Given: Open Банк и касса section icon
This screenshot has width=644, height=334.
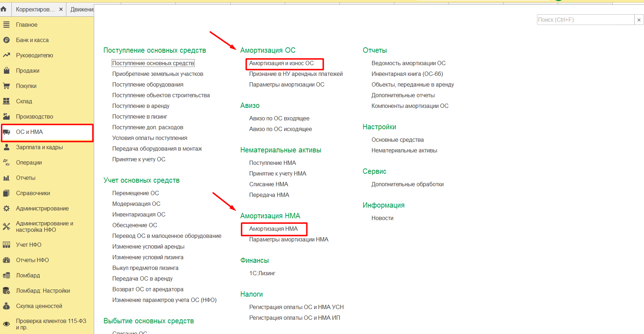Looking at the screenshot, I should [6, 40].
